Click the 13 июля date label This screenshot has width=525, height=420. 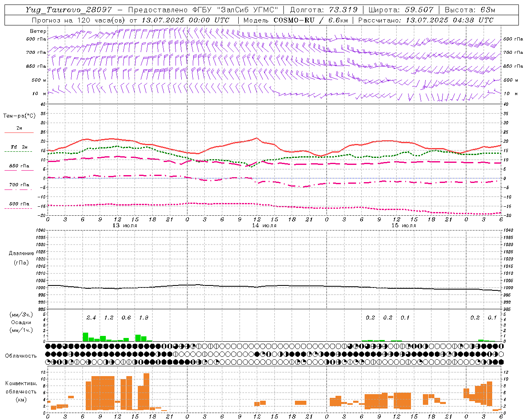pos(125,226)
